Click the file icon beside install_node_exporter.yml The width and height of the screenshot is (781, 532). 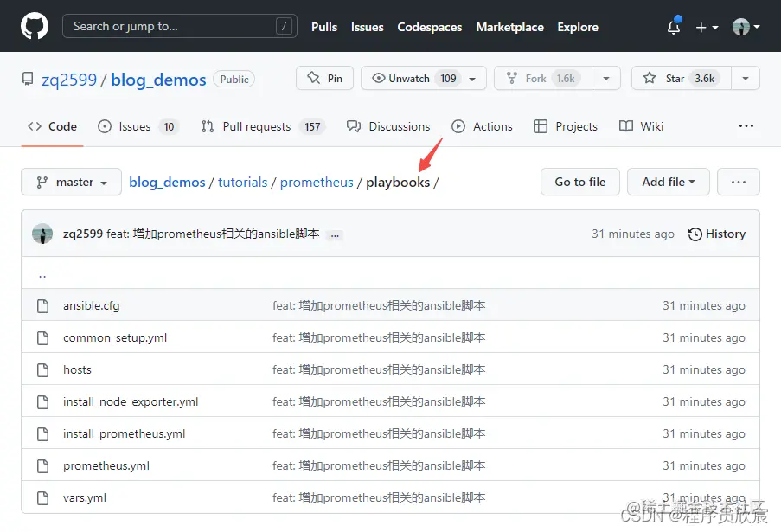click(43, 401)
